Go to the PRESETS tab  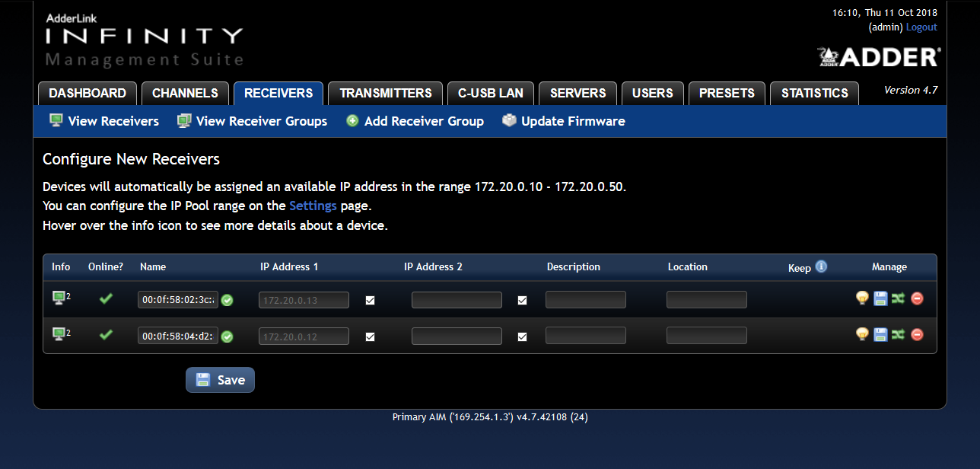[727, 93]
